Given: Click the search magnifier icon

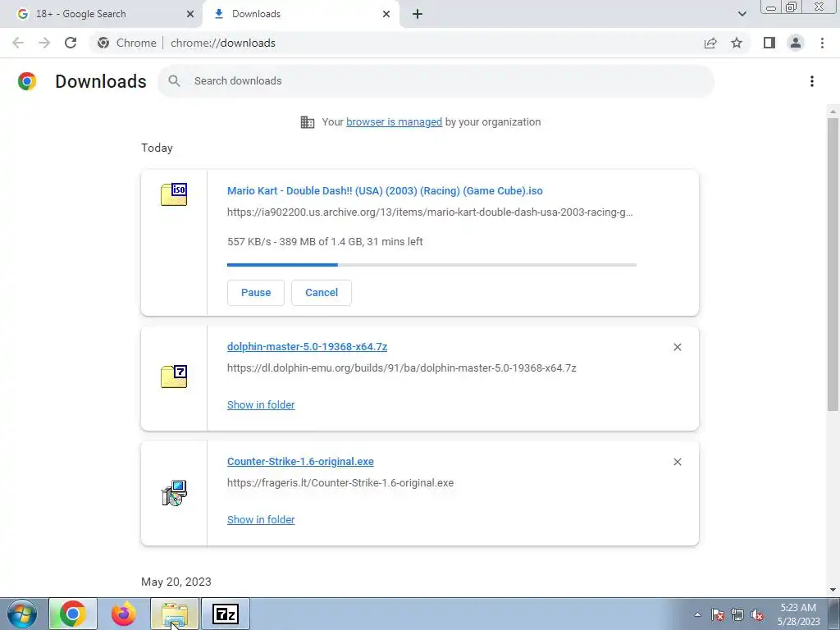Looking at the screenshot, I should [174, 81].
